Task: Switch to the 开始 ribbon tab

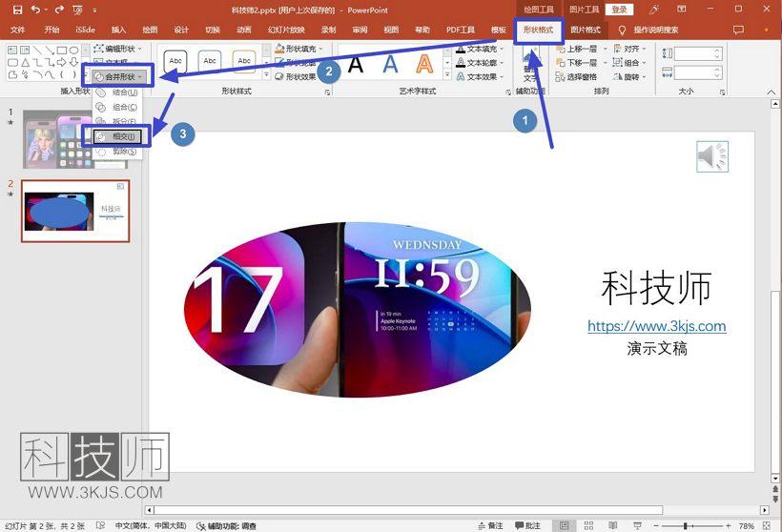Action: pyautogui.click(x=51, y=30)
